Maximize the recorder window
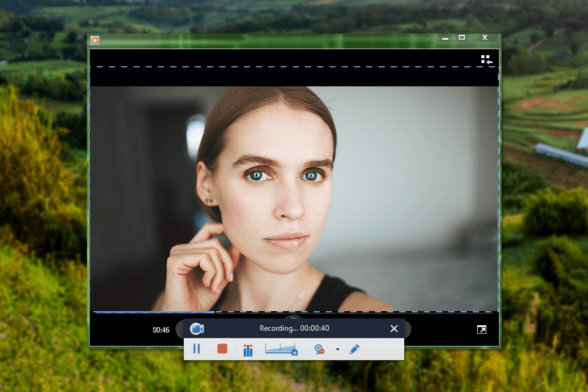This screenshot has height=392, width=588. pos(463,37)
